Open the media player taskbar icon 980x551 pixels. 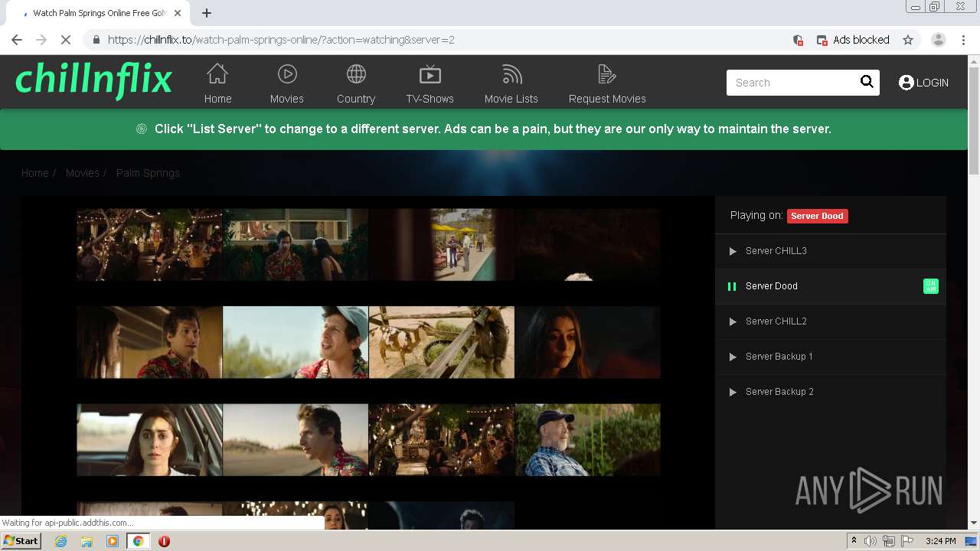tap(113, 541)
